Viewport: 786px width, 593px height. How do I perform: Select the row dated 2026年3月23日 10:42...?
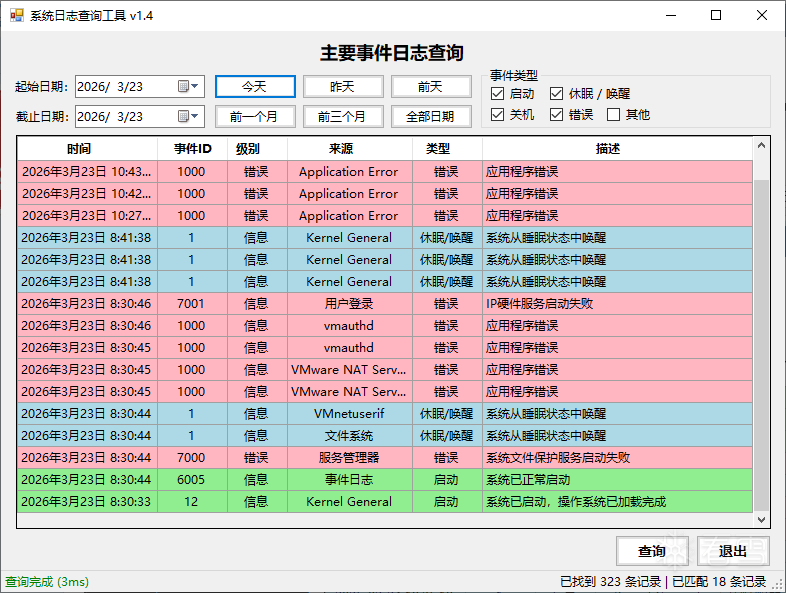point(384,194)
